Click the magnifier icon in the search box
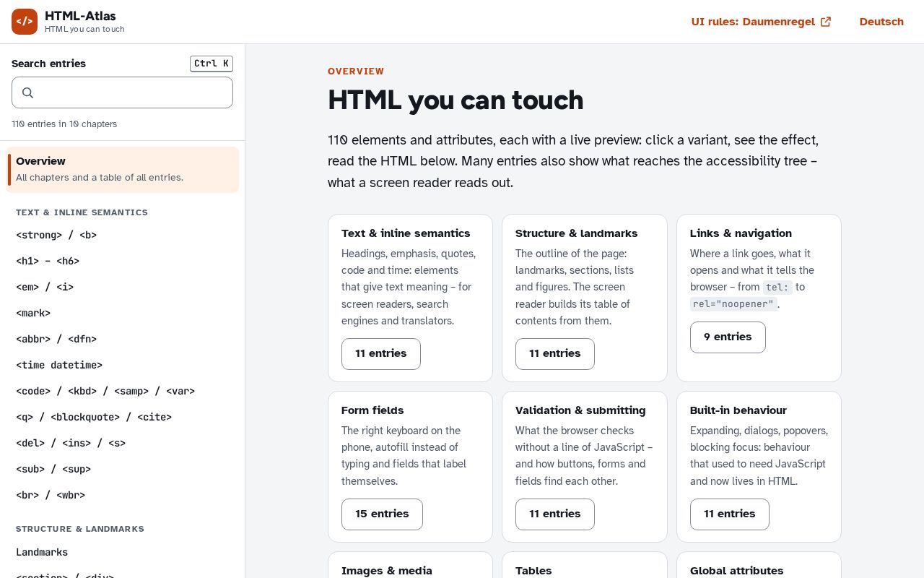The width and height of the screenshot is (924, 578). coord(28,92)
